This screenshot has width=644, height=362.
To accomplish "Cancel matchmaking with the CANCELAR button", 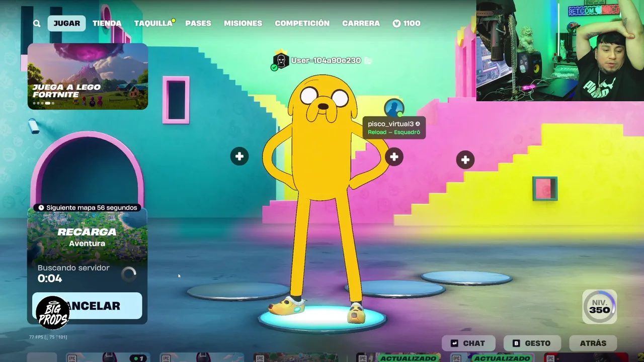I will pos(87,306).
